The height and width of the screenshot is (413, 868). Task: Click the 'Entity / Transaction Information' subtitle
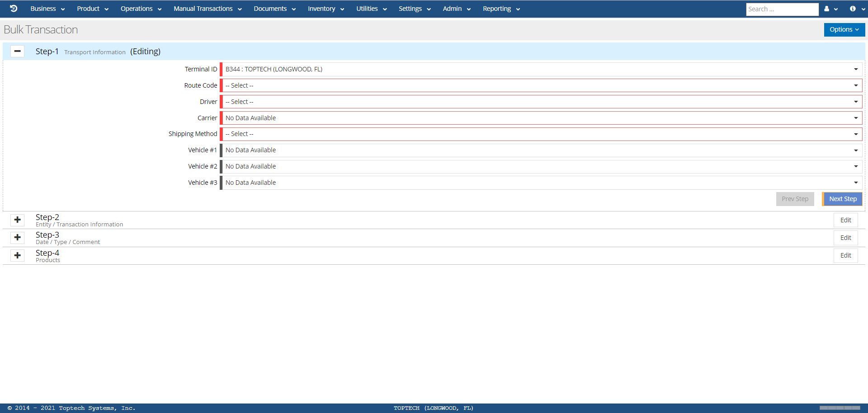click(80, 225)
